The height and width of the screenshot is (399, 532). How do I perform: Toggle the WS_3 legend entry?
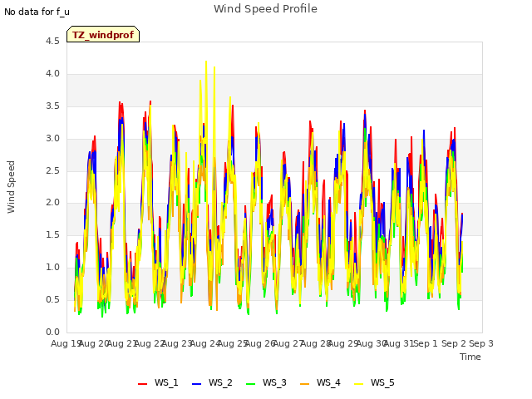point(266,382)
